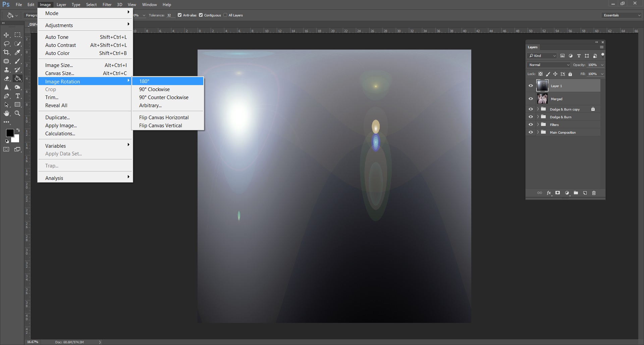Image resolution: width=644 pixels, height=345 pixels.
Task: Select the Zoom tool
Action: (x=17, y=113)
